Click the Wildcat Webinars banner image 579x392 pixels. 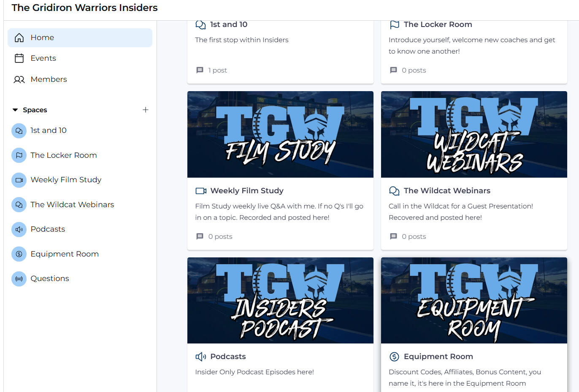(474, 134)
